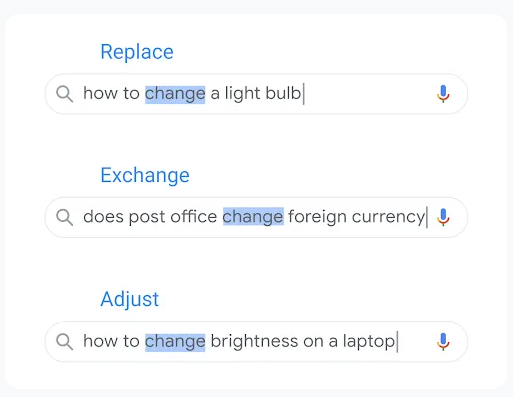
Task: Click the search icon in the foreign currency bar
Action: coord(64,217)
